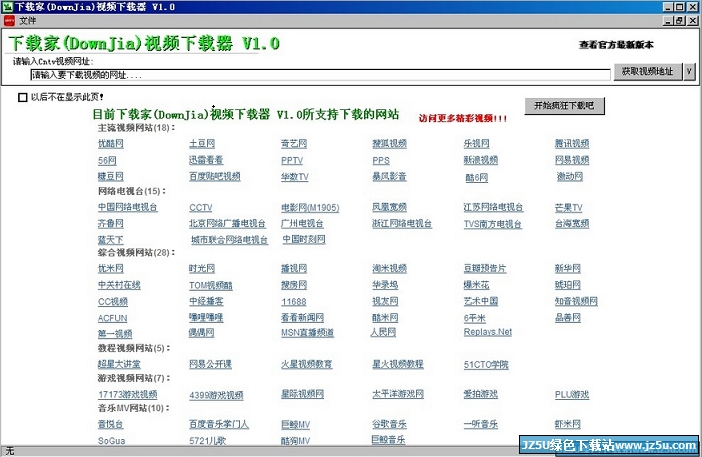702x457 pixels.
Task: Open the 51CTO学院 link
Action: 486,365
